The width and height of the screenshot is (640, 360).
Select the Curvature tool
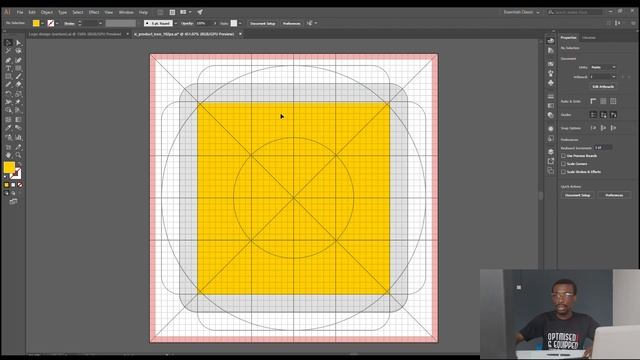click(18, 60)
